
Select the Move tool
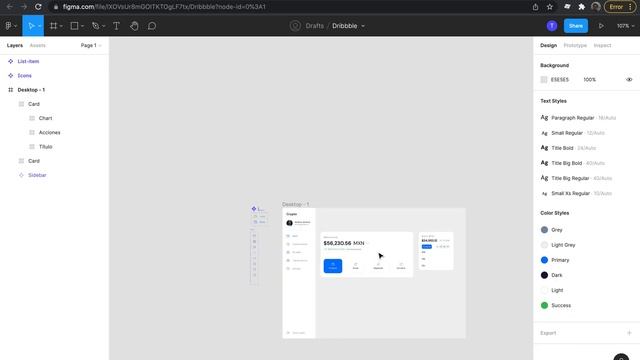(31, 26)
